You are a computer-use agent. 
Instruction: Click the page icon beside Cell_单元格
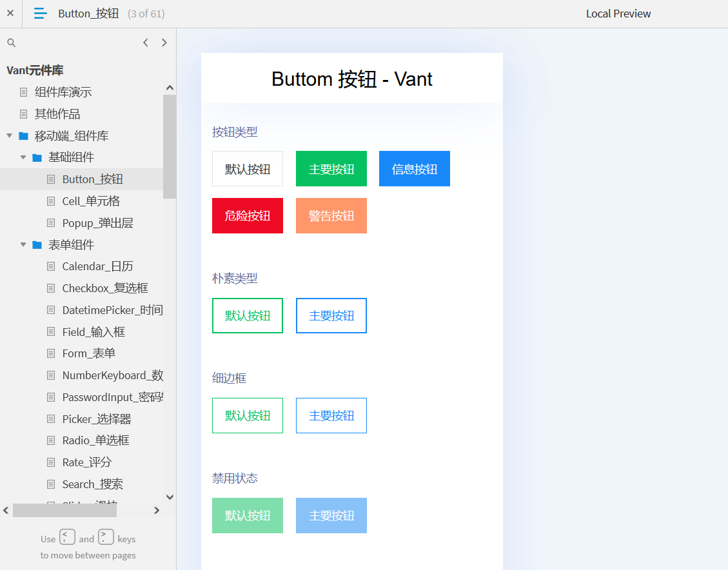click(51, 201)
